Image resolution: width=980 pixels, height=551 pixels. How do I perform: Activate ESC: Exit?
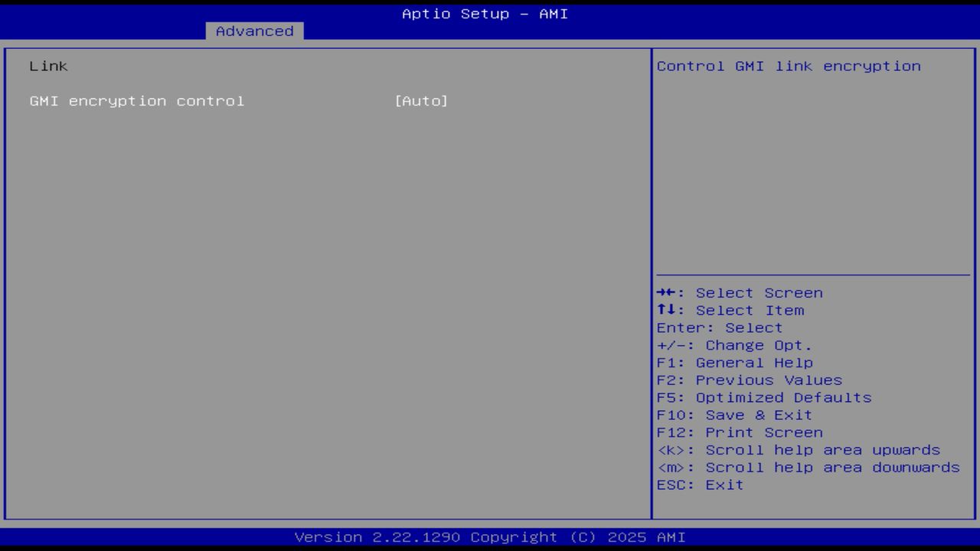pyautogui.click(x=699, y=484)
